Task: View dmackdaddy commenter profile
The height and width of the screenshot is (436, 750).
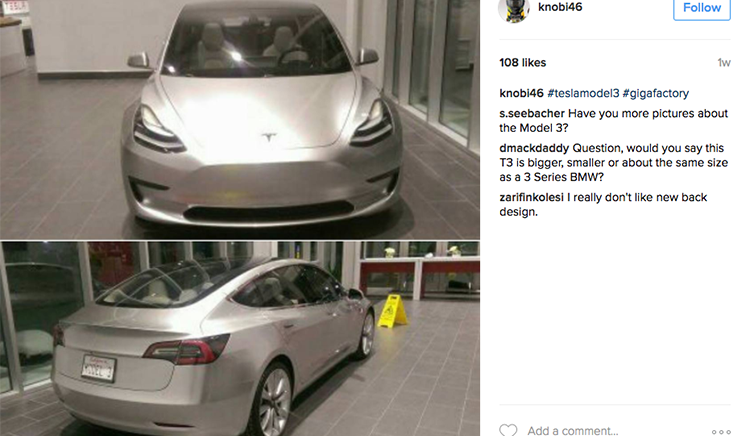Action: tap(534, 148)
